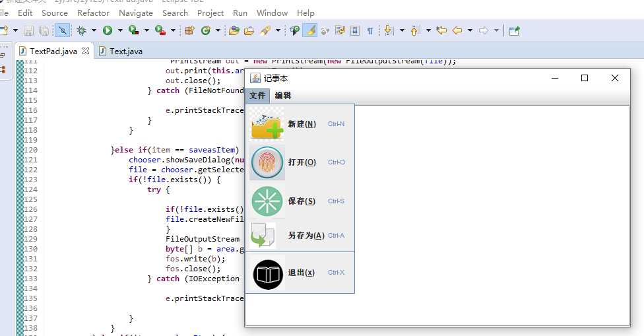644x336 pixels.
Task: Click the Toggle Breadcrumb icon
Action: 294,30
